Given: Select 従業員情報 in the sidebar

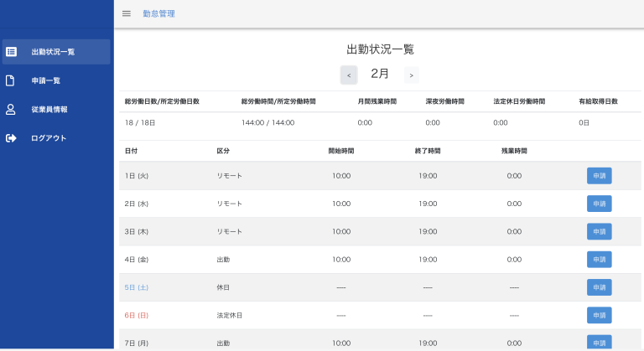Looking at the screenshot, I should pos(49,109).
